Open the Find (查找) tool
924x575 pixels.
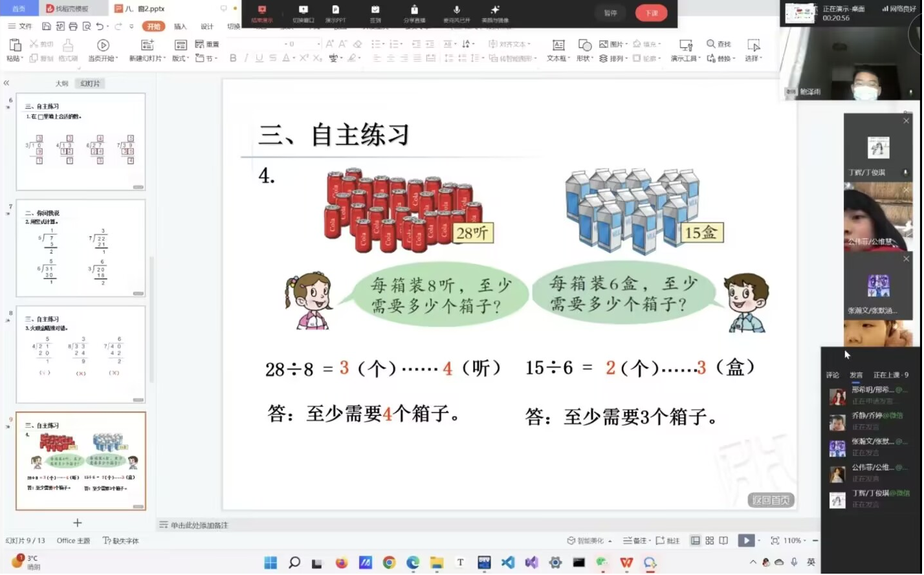coord(718,44)
